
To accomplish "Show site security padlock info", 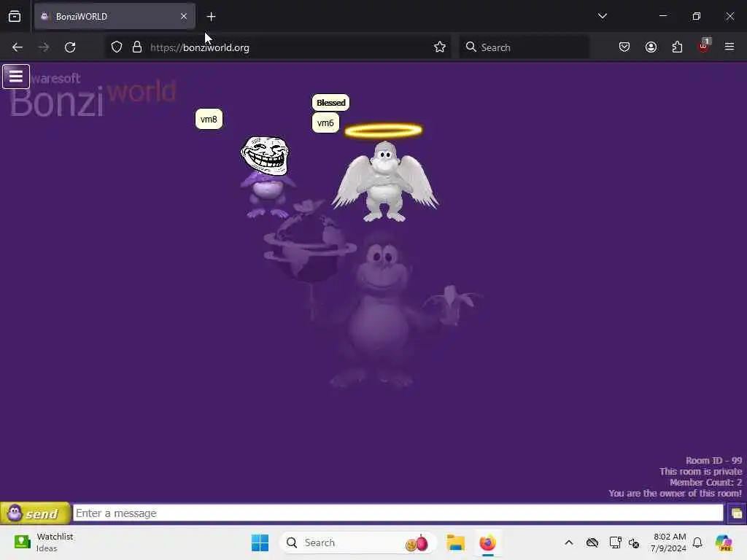I will [137, 47].
